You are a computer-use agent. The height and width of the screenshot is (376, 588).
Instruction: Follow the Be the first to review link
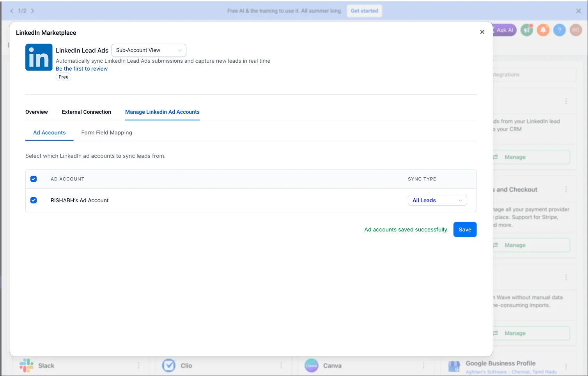coord(82,69)
